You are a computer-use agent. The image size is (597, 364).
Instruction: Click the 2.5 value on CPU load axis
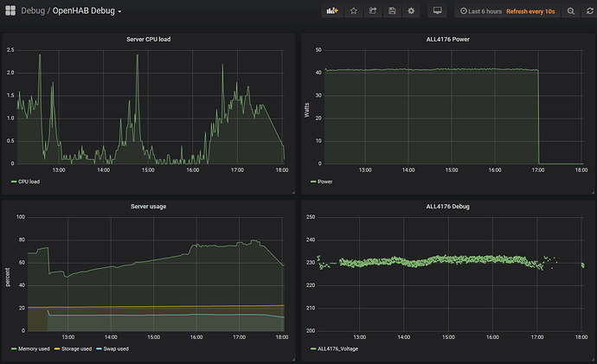(10, 50)
